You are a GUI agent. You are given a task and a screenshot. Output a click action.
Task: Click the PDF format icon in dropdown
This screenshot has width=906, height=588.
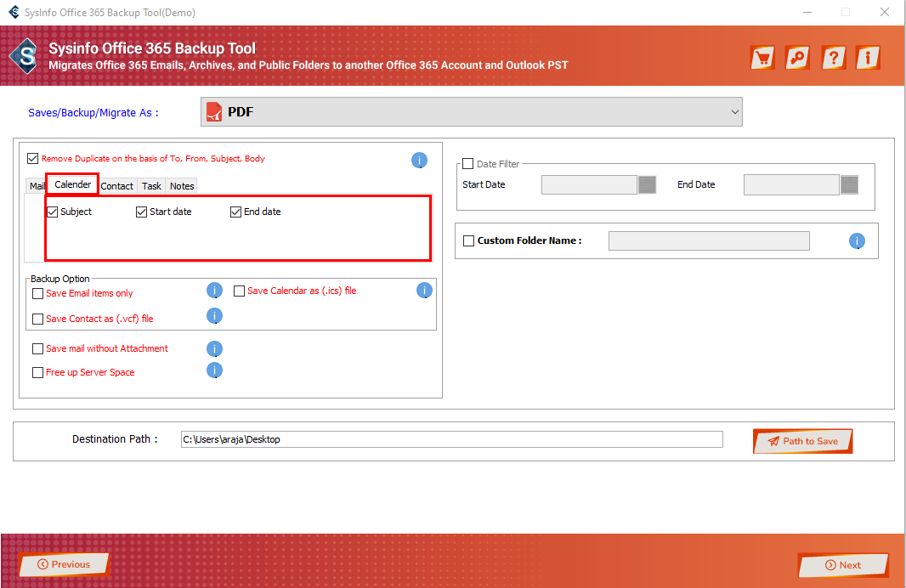214,112
